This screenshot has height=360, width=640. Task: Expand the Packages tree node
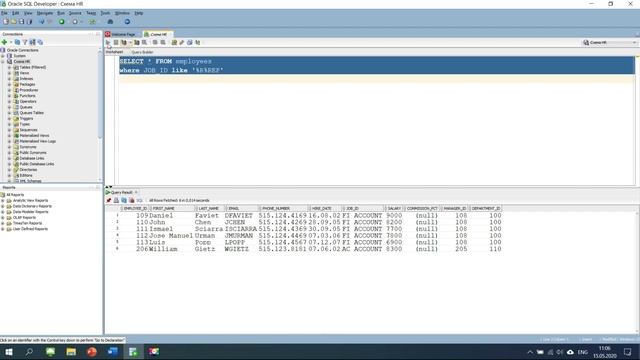tap(9, 84)
